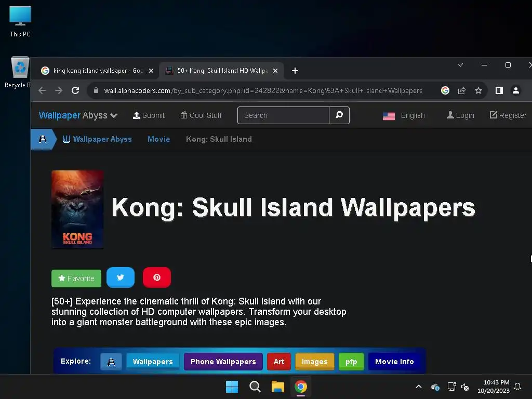The width and height of the screenshot is (532, 399).
Task: Share on Pinterest
Action: [157, 277]
